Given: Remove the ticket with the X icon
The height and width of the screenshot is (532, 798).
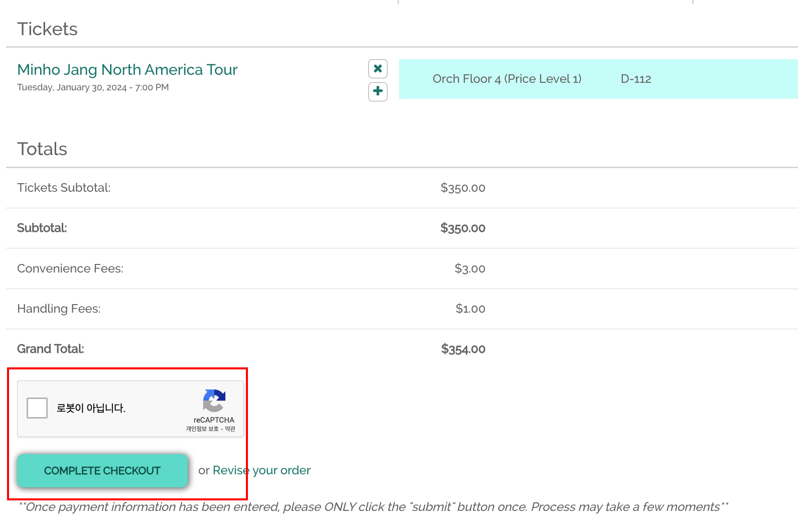Looking at the screenshot, I should tap(378, 69).
